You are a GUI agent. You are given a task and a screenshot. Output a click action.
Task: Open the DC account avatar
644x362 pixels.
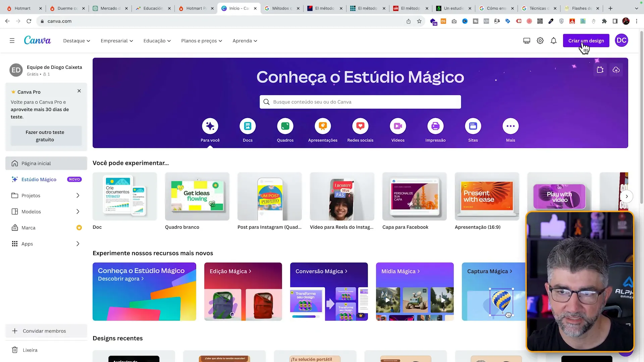622,40
